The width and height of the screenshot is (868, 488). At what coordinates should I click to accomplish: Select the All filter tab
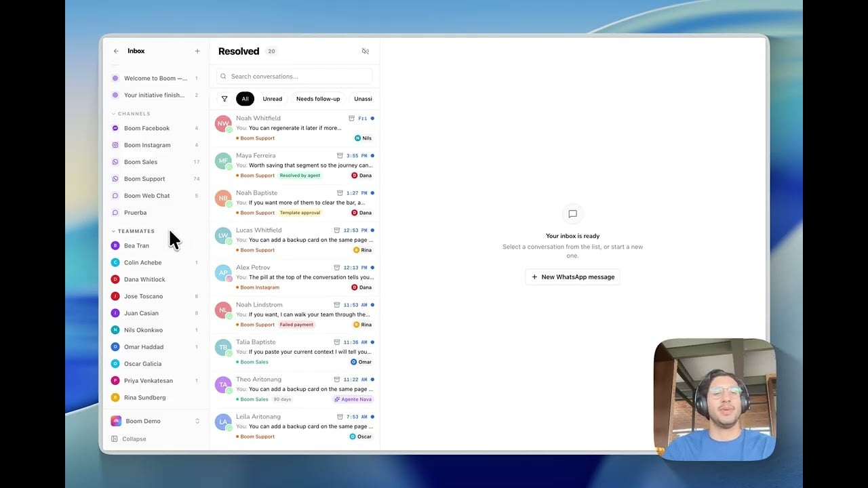tap(245, 99)
